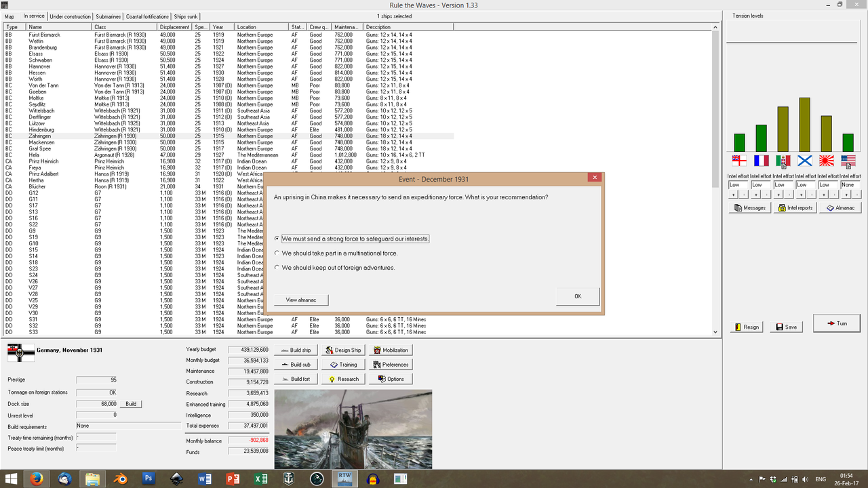This screenshot has width=868, height=488.
Task: Select the British naval ensign flag icon
Action: [x=739, y=161]
